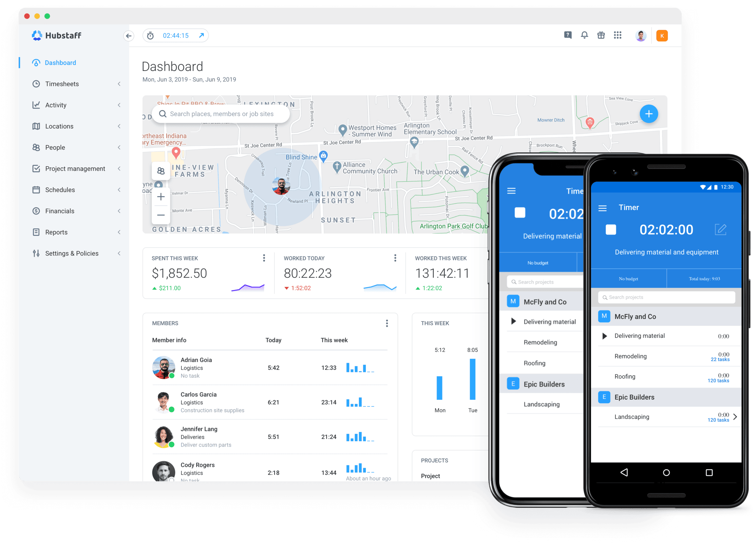Click the Locations menu tab
The height and width of the screenshot is (543, 756).
60,126
